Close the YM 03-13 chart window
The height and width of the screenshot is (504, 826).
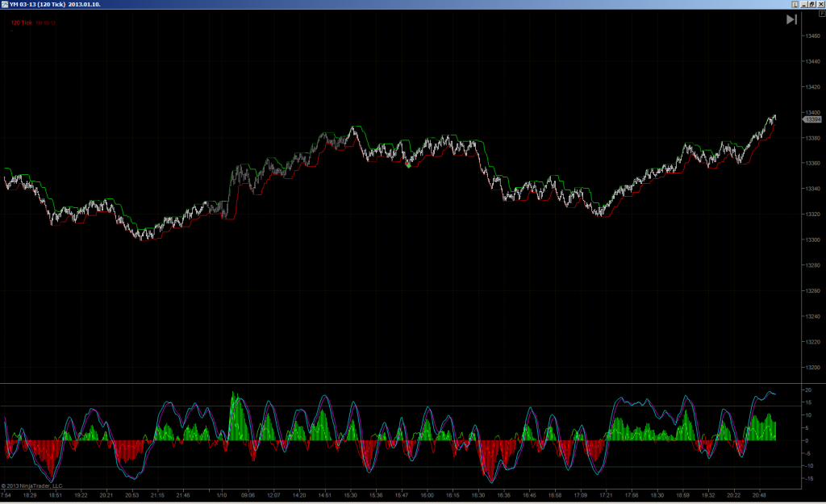(820, 4)
